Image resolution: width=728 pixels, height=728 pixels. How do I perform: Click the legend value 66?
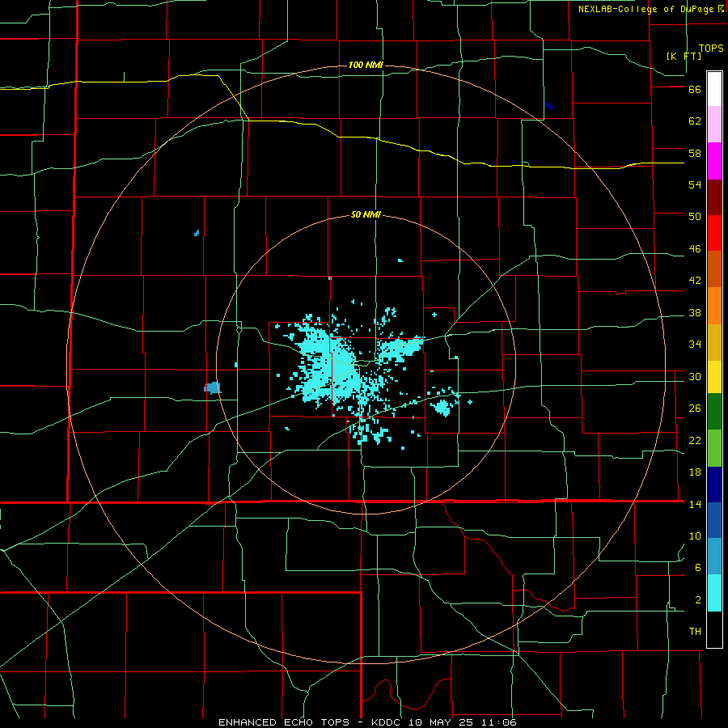pos(695,89)
